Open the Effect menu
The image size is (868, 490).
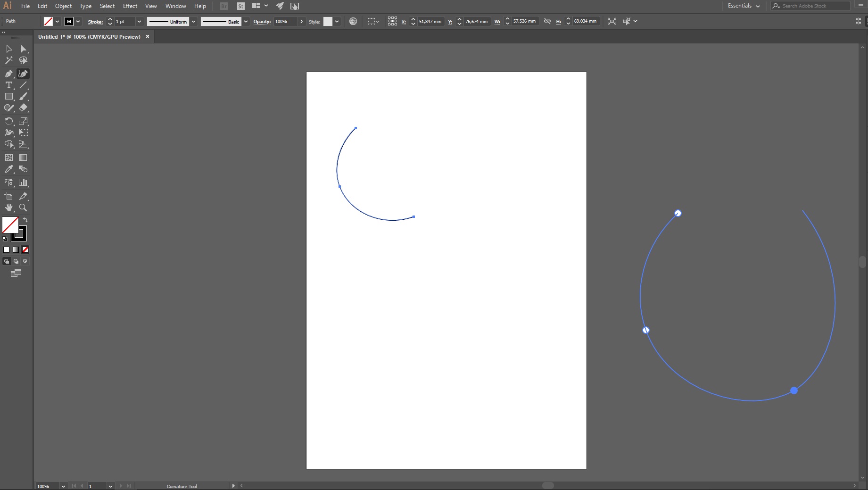point(130,6)
